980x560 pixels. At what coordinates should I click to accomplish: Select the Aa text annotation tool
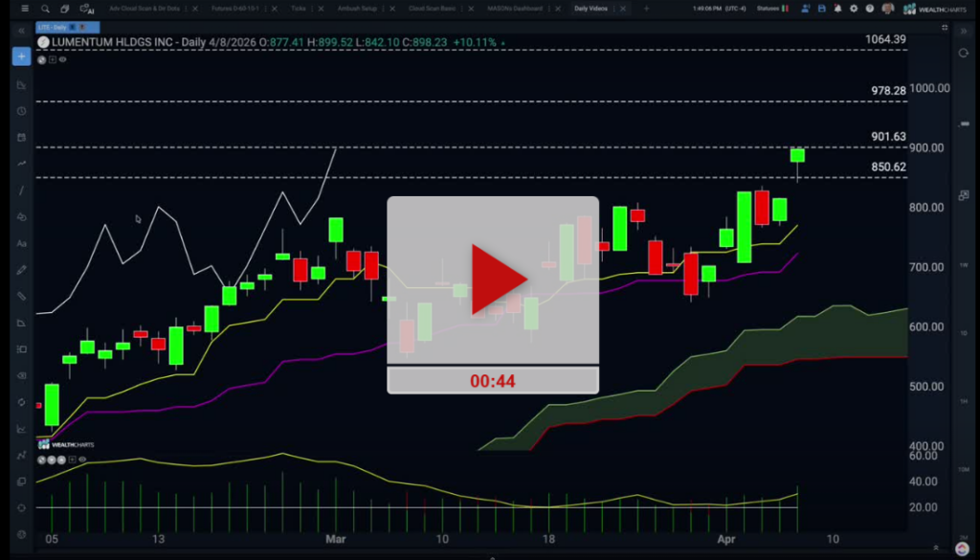point(21,243)
